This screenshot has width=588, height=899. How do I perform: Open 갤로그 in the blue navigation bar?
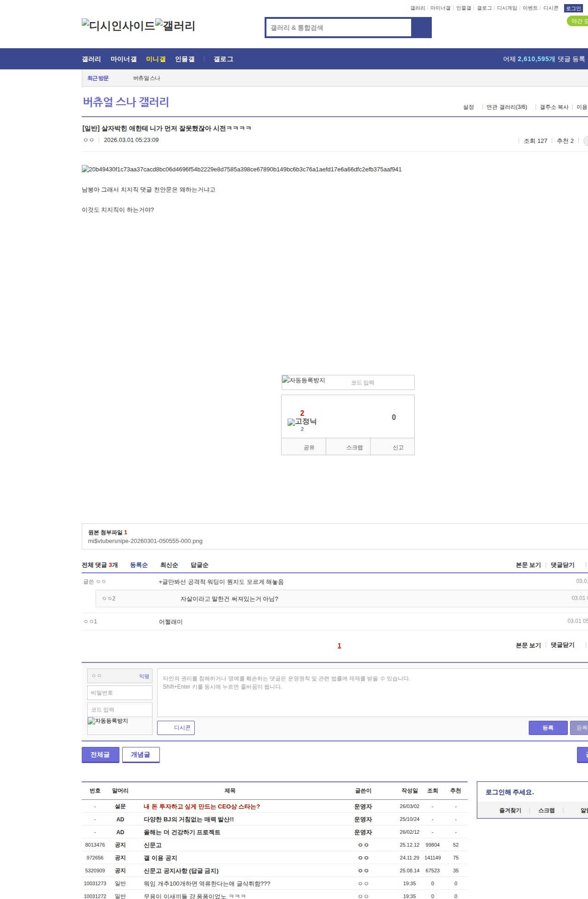[223, 59]
